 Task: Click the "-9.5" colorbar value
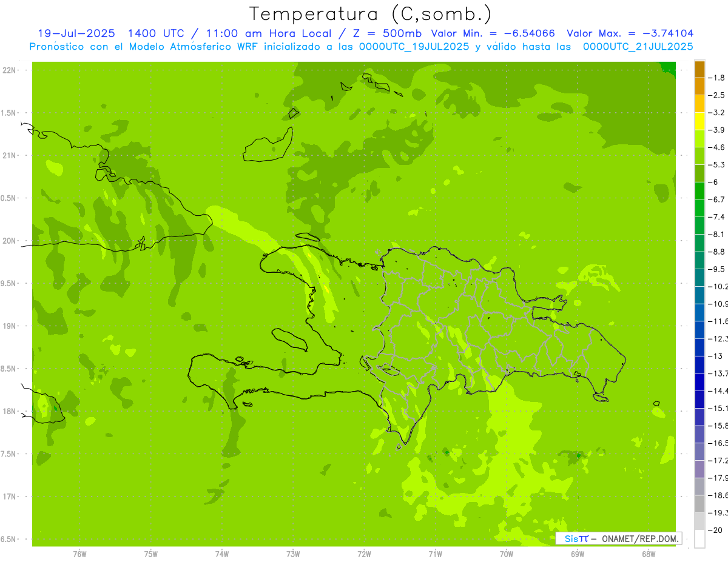point(716,269)
